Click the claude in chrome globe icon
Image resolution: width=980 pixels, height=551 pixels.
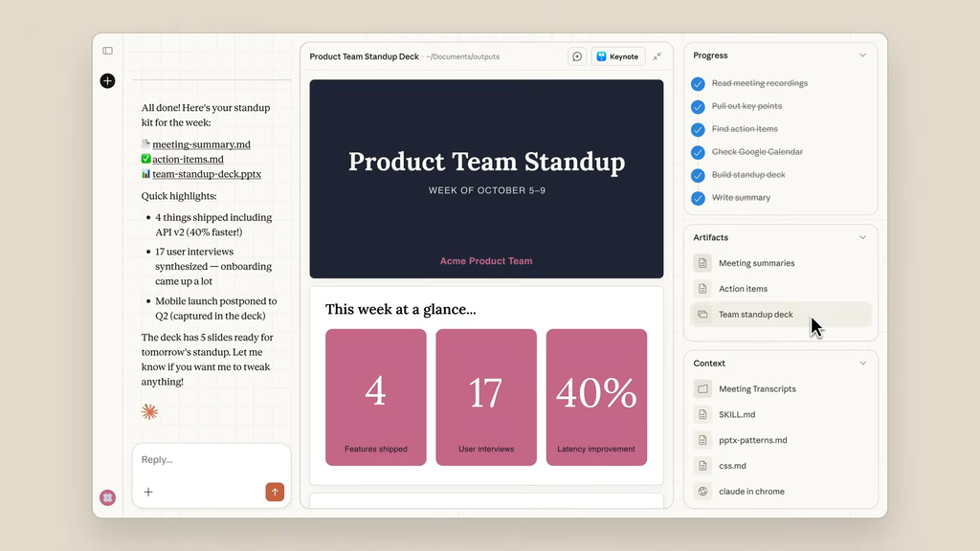pyautogui.click(x=702, y=492)
